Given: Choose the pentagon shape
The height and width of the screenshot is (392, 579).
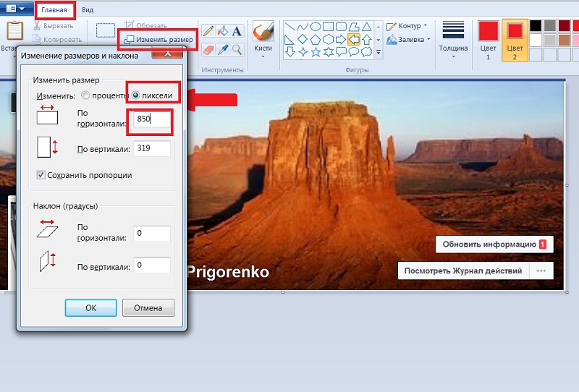Looking at the screenshot, I should pos(316,39).
